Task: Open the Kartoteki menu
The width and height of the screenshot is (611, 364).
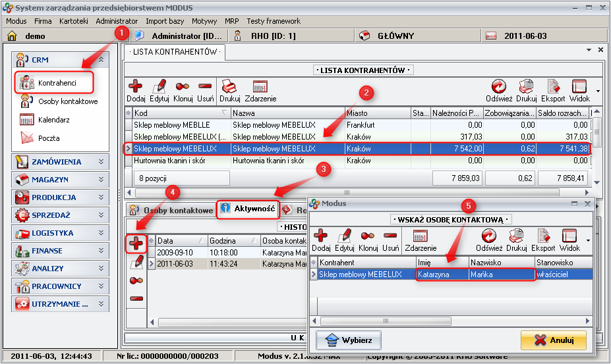Action: click(x=73, y=21)
